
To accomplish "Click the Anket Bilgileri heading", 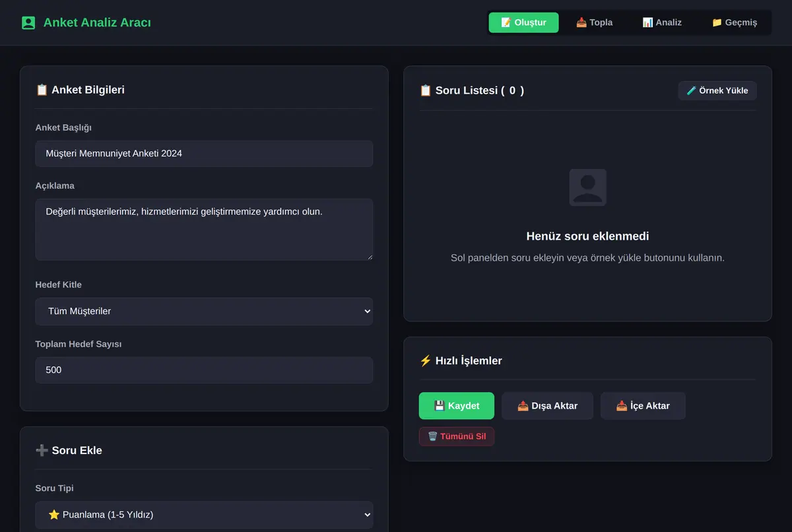I will 80,90.
